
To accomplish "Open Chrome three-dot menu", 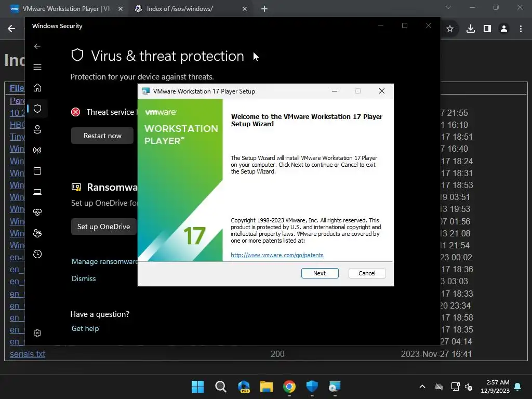I will [521, 29].
